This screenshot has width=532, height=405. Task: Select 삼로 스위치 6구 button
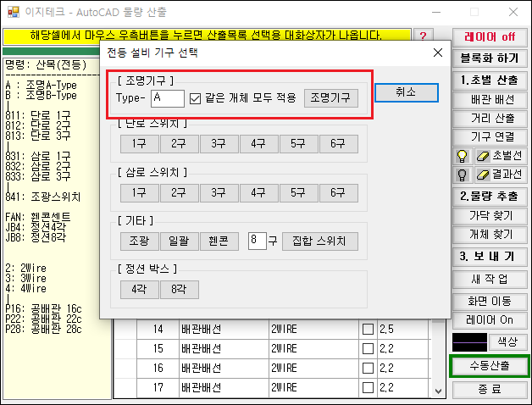coord(339,193)
